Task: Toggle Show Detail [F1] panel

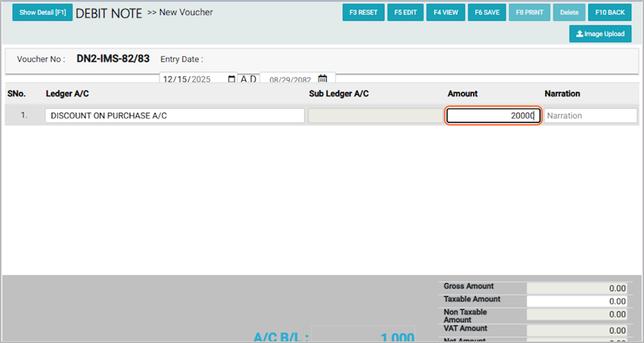Action: pyautogui.click(x=42, y=12)
